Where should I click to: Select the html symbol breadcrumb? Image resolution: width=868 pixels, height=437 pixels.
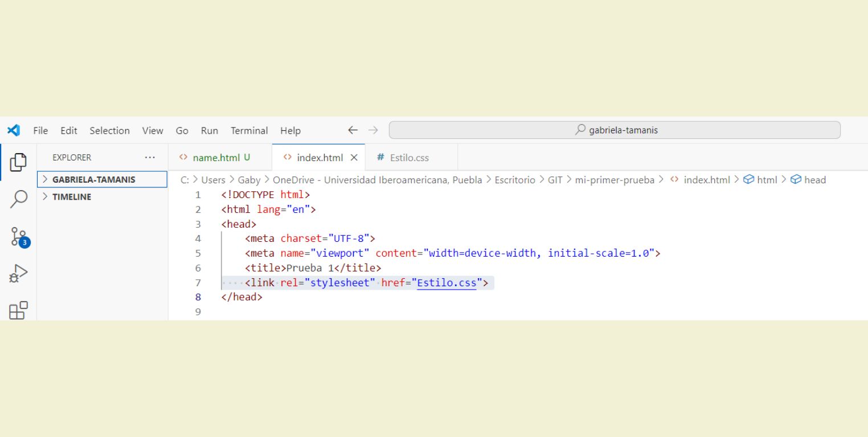coord(760,180)
